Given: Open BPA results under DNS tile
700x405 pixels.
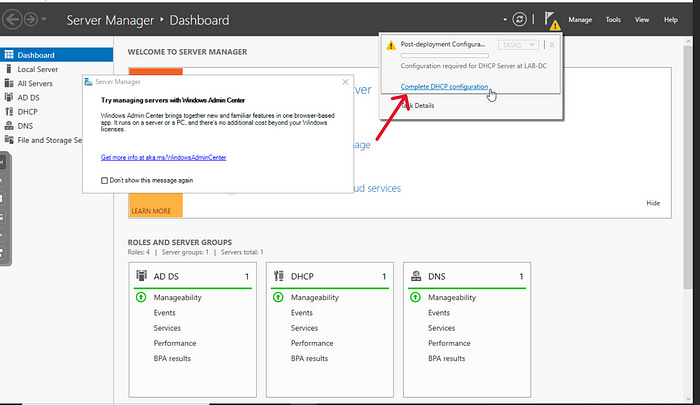Looking at the screenshot, I should point(446,359).
